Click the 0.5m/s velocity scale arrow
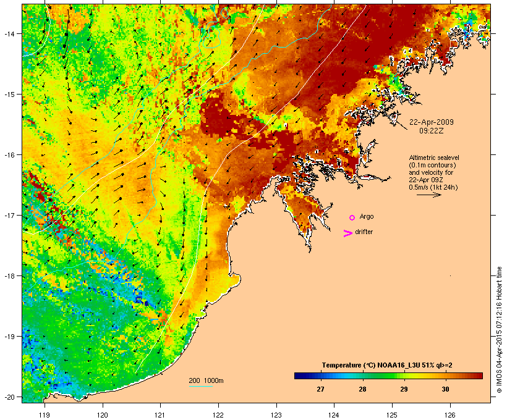The width and height of the screenshot is (507, 420). (428, 195)
